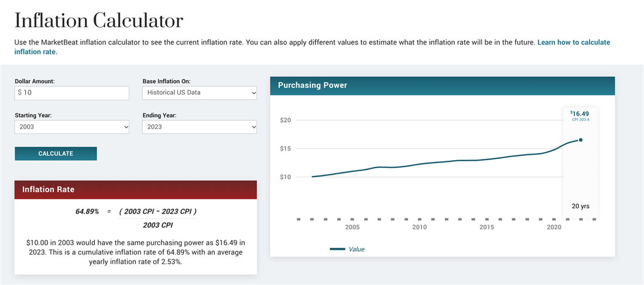Viewport: 644px width, 285px height.
Task: Open the Ending Year dropdown
Action: (199, 127)
